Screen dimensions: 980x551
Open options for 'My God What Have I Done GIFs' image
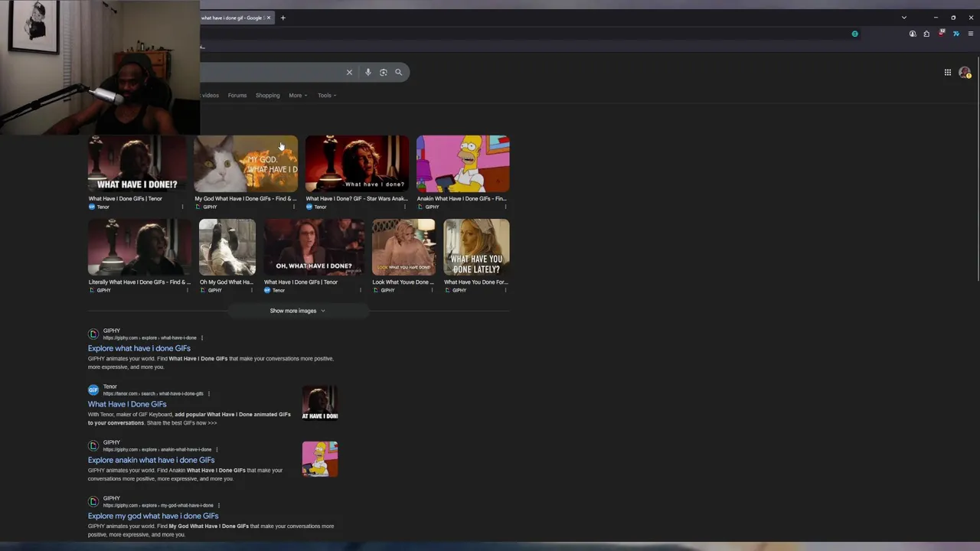point(293,207)
